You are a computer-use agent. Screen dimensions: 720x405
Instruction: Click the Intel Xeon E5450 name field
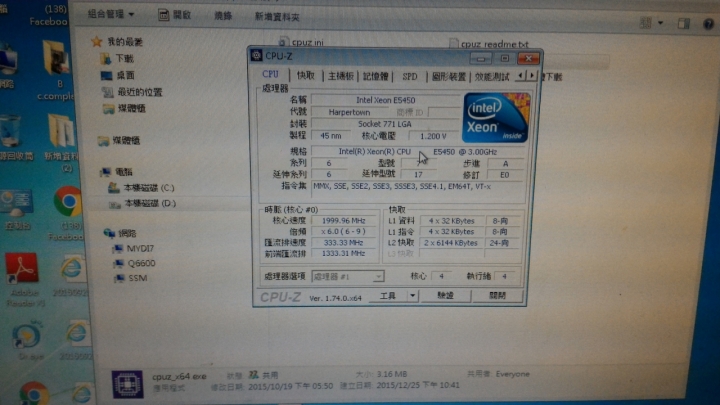[x=386, y=100]
